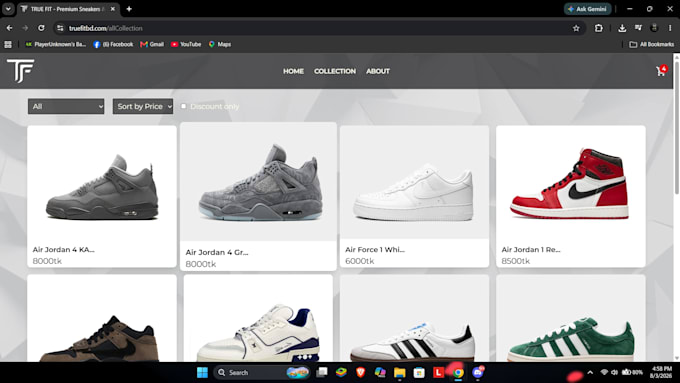Screen dimensions: 680x383
Task: Close the TRUE FIT tab
Action: [x=113, y=9]
